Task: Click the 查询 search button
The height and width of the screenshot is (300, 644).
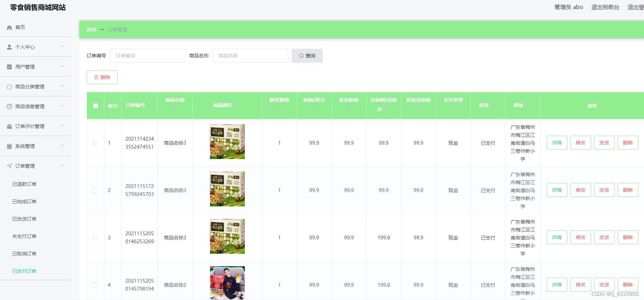Action: pyautogui.click(x=307, y=56)
